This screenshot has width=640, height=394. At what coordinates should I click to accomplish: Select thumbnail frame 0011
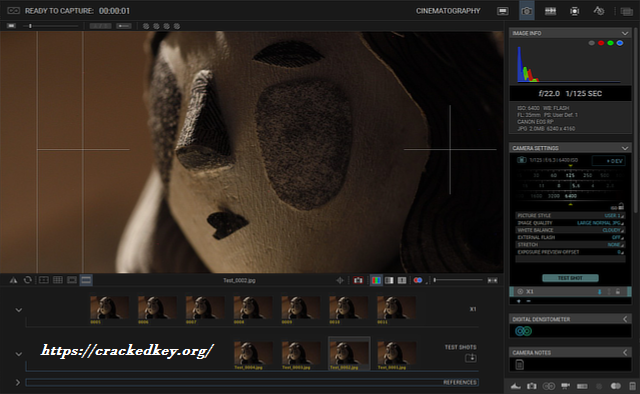tap(396, 308)
